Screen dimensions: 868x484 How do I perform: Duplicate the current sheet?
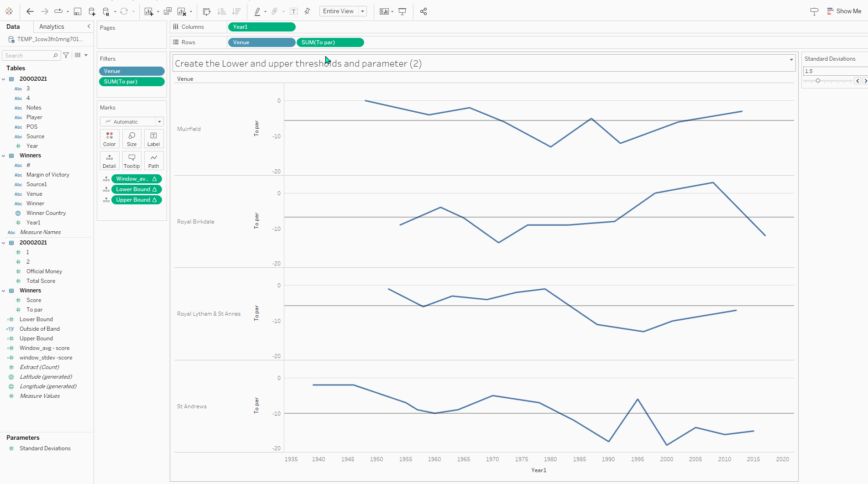[x=167, y=11]
